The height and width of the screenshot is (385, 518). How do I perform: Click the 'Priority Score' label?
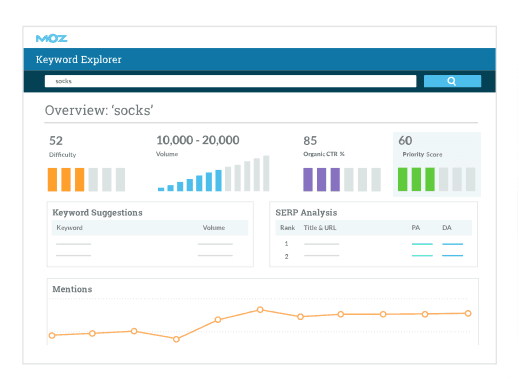[x=422, y=154]
